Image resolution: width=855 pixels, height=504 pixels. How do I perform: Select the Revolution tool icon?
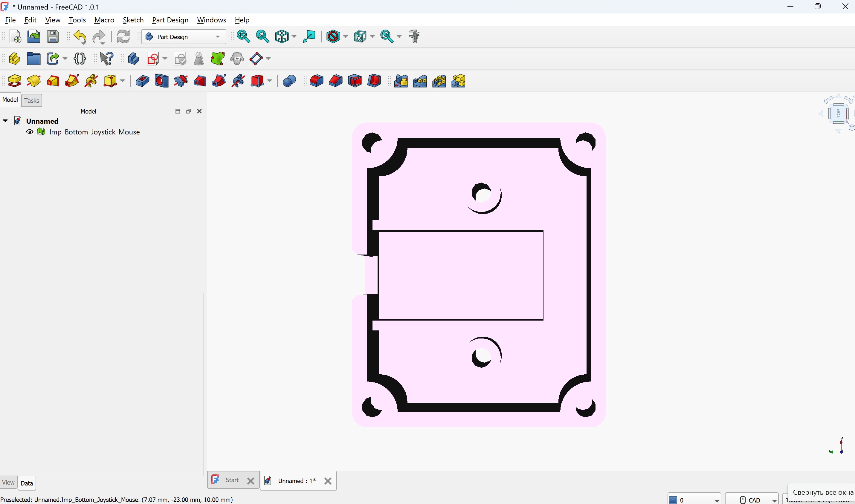pos(34,81)
